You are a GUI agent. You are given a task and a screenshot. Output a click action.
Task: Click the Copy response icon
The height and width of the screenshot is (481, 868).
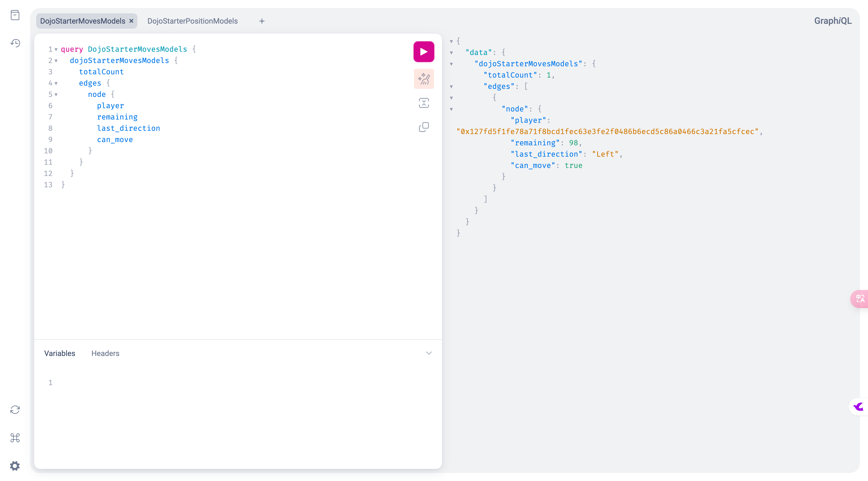tap(424, 127)
